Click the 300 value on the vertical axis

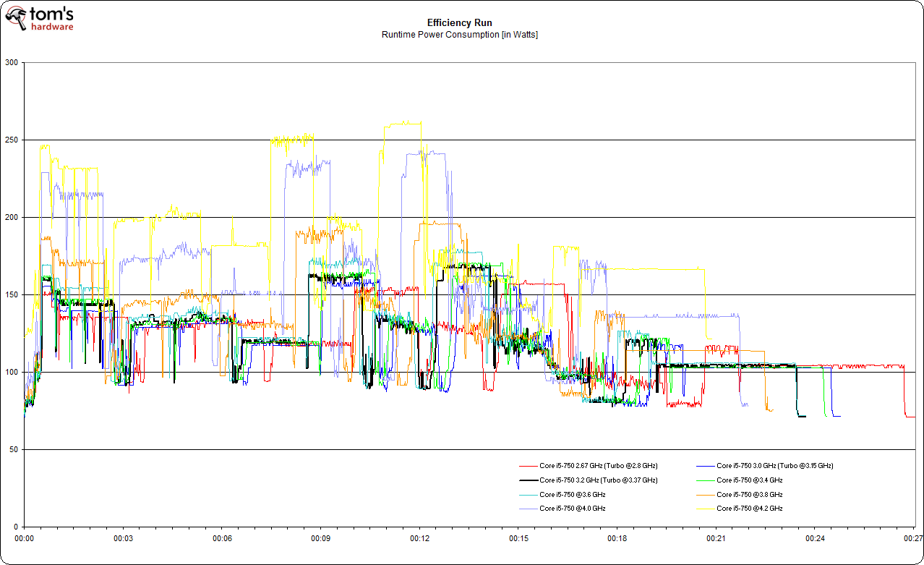11,63
